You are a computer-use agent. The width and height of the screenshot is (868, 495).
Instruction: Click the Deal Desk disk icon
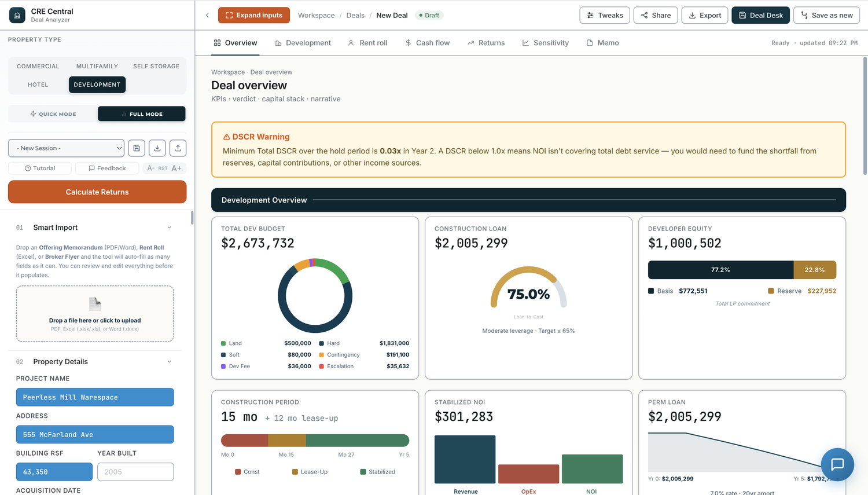(x=742, y=15)
